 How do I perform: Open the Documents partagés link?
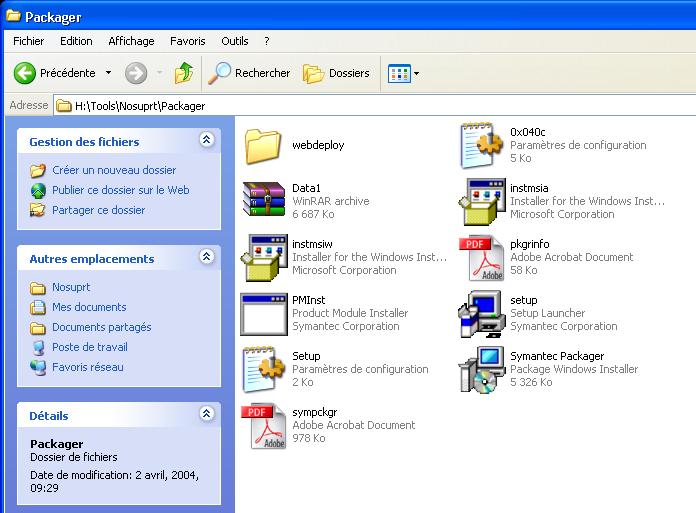tap(102, 327)
